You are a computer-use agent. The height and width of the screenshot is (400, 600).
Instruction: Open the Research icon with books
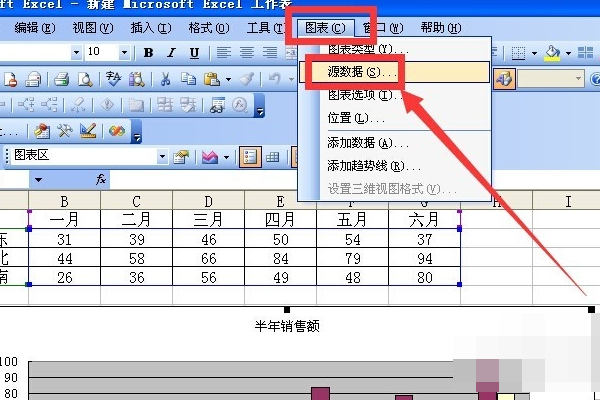(x=137, y=79)
